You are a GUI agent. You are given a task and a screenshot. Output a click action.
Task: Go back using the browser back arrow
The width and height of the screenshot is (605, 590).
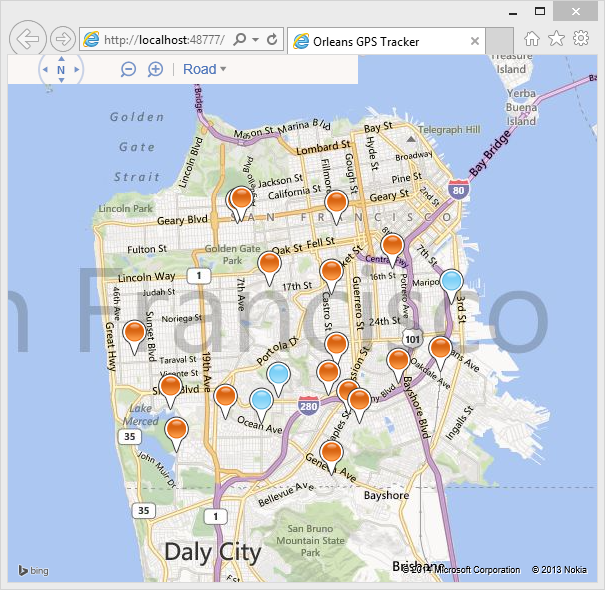click(x=28, y=39)
